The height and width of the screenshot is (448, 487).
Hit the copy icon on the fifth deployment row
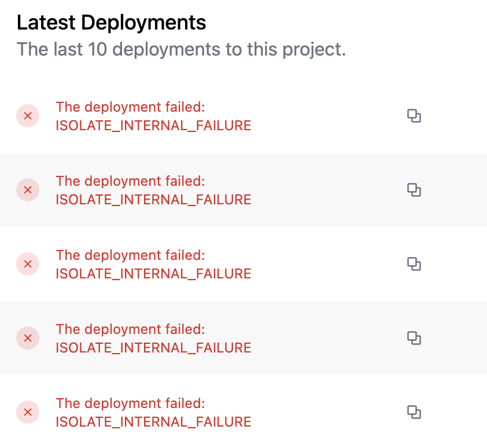point(414,412)
